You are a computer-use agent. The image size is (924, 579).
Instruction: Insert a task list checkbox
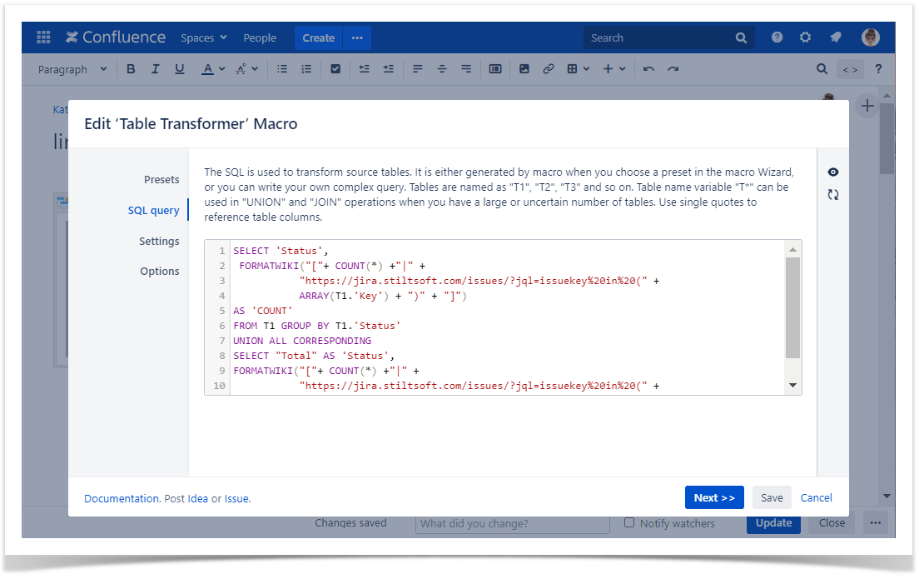coord(335,69)
